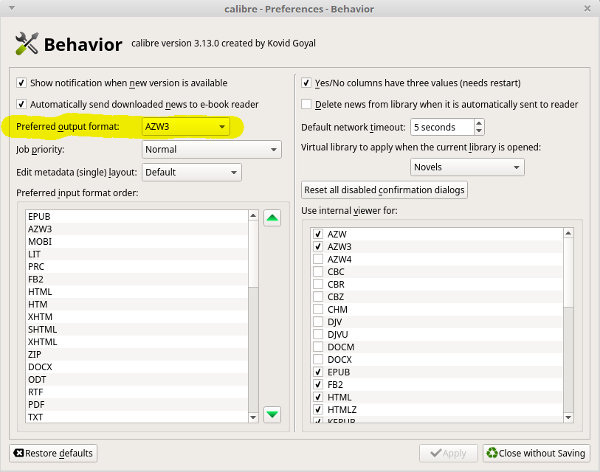Open the window menu arrow in title bar
The width and height of the screenshot is (600, 472).
(x=12, y=8)
